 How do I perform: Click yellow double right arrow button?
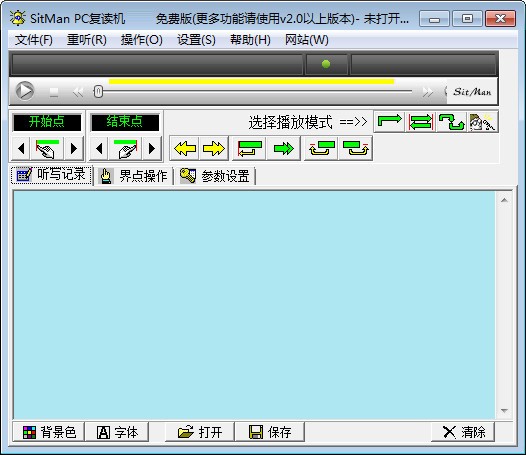(214, 148)
